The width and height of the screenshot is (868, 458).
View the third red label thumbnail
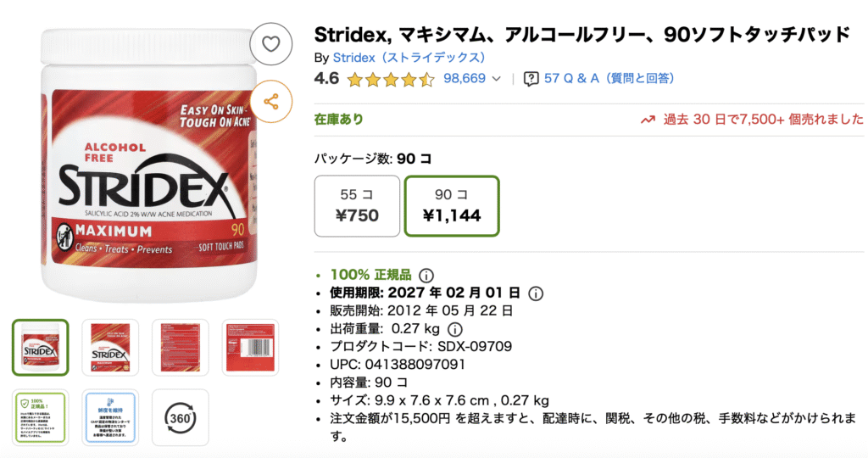click(x=180, y=347)
